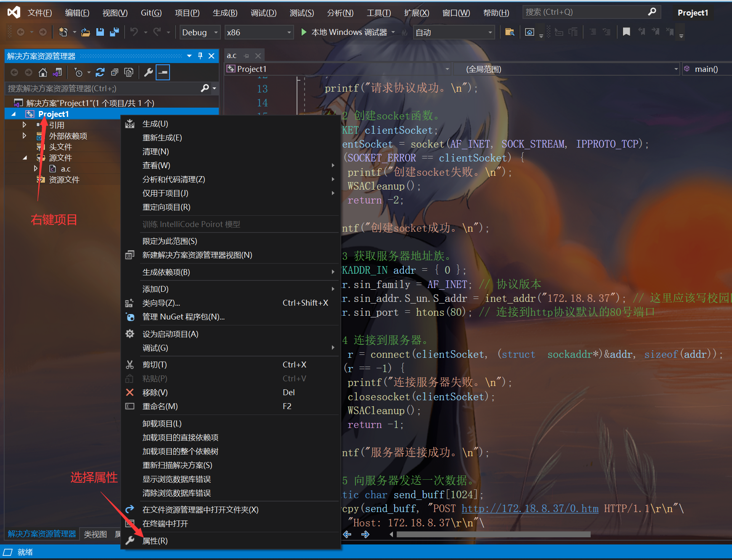Viewport: 732px width, 560px height.
Task: Expand the a.c file node
Action: coord(35,169)
